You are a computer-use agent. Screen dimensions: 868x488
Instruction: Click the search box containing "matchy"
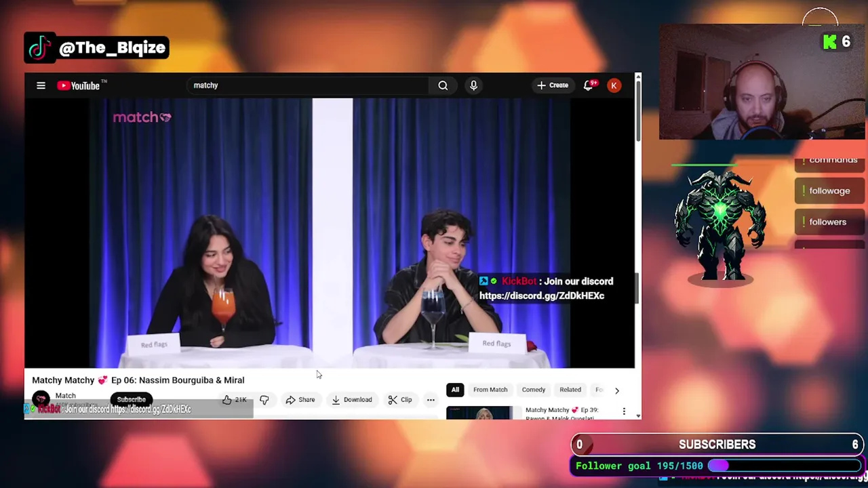(308, 85)
